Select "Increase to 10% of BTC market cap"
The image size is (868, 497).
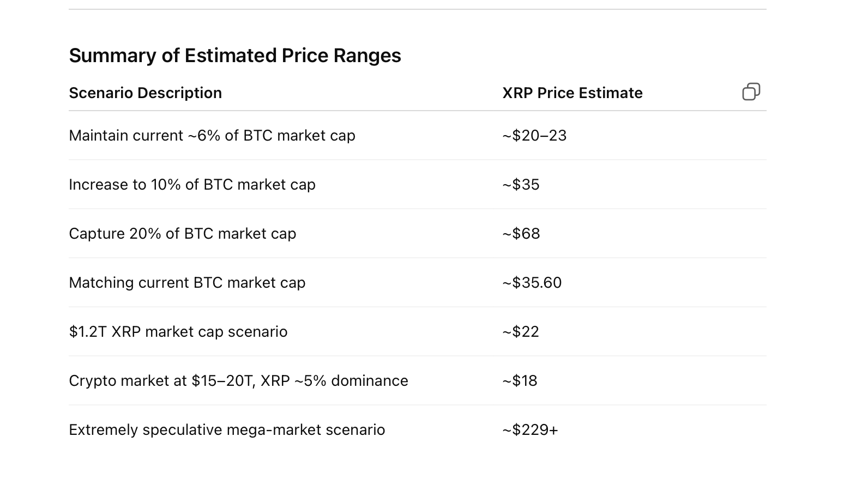[x=192, y=185]
